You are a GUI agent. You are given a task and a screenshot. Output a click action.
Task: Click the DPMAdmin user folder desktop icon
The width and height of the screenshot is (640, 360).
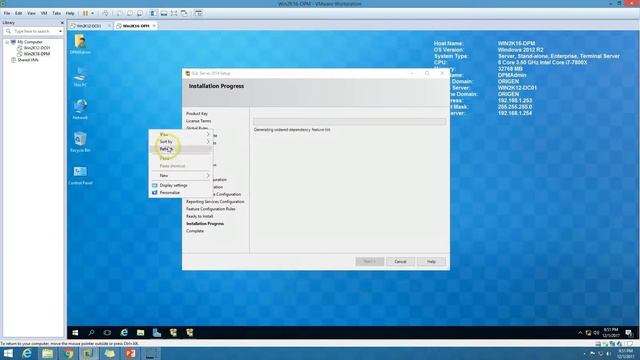coord(80,44)
